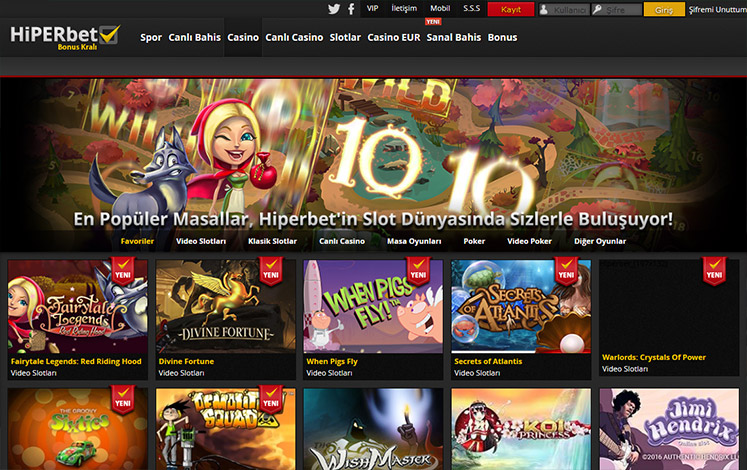This screenshot has width=747, height=470.
Task: Open the Canlı Casino main menu item
Action: coord(294,38)
